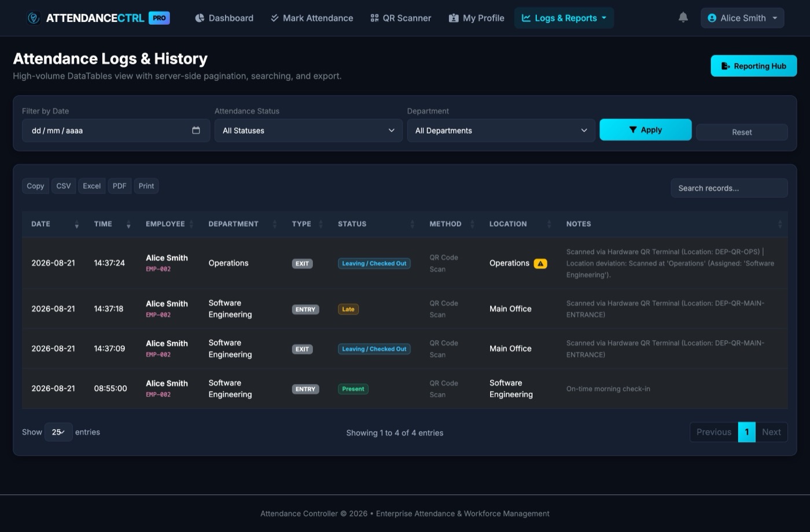The width and height of the screenshot is (810, 532).
Task: Open the QR Scanner page
Action: coord(400,18)
